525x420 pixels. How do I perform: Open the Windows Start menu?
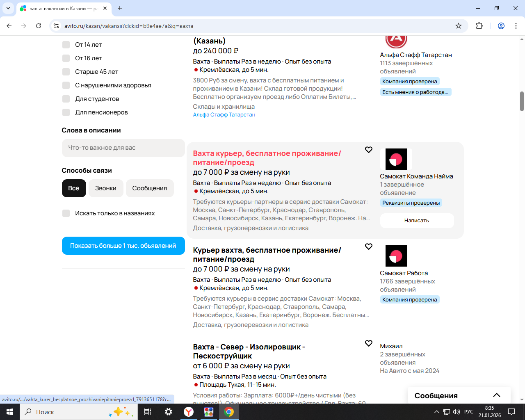pos(9,412)
